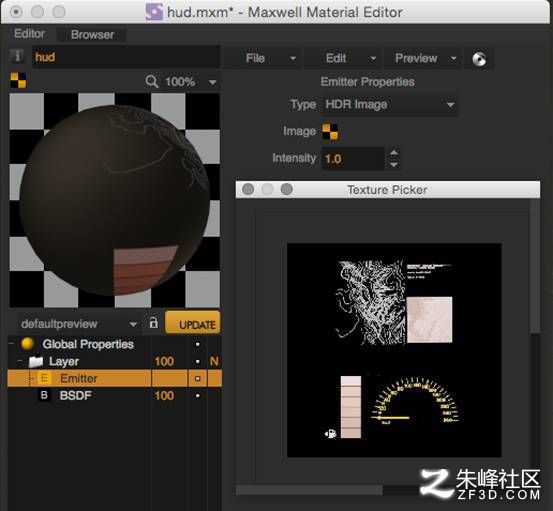The width and height of the screenshot is (553, 511).
Task: Click the BSDF B icon
Action: [x=44, y=395]
